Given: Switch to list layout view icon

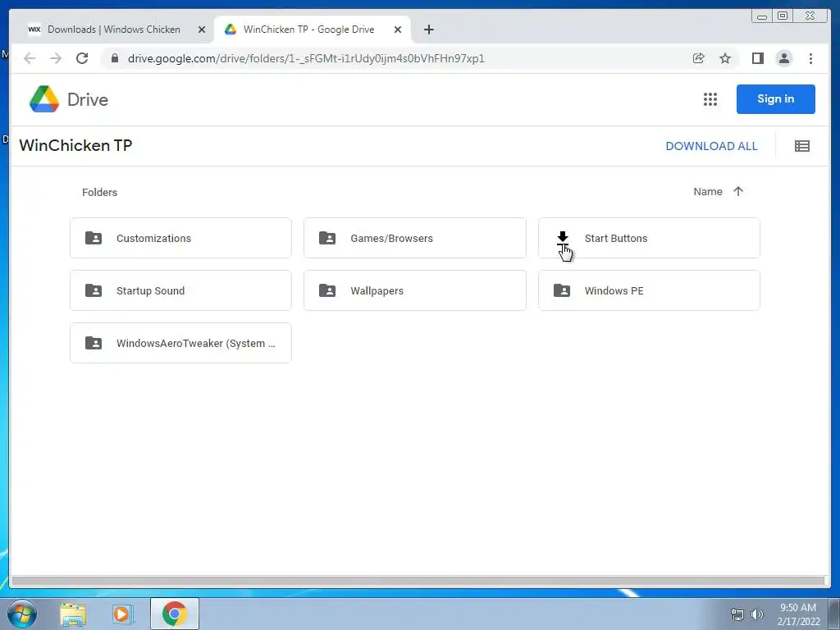Looking at the screenshot, I should click(802, 146).
